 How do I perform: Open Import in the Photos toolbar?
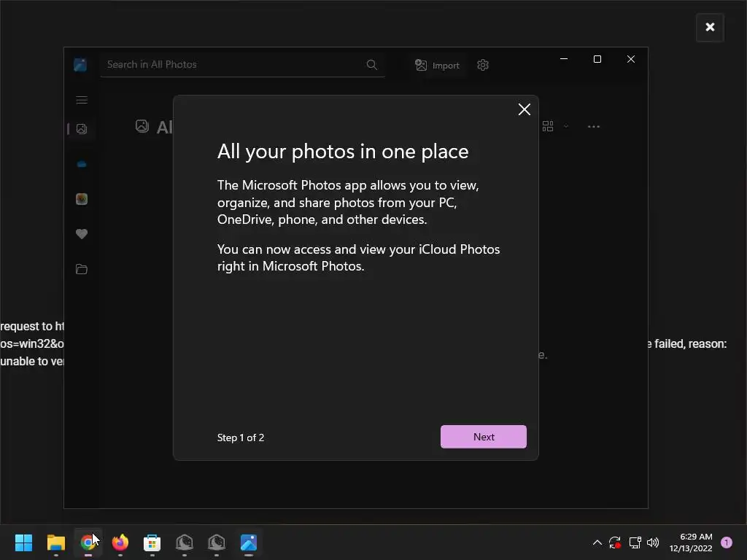438,65
